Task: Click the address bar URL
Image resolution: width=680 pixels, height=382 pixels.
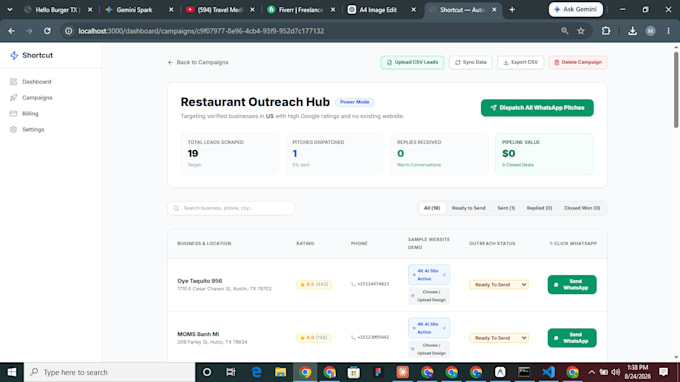Action: [x=201, y=31]
